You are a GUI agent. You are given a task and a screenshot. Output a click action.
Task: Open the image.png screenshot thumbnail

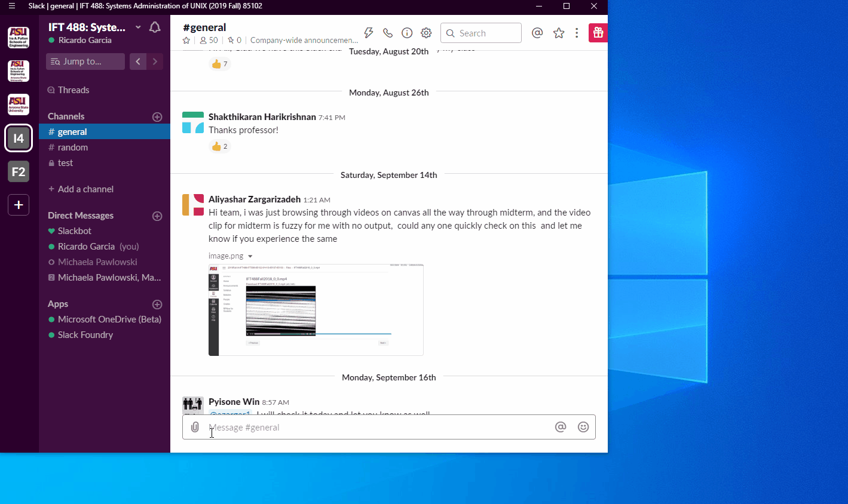(316, 310)
